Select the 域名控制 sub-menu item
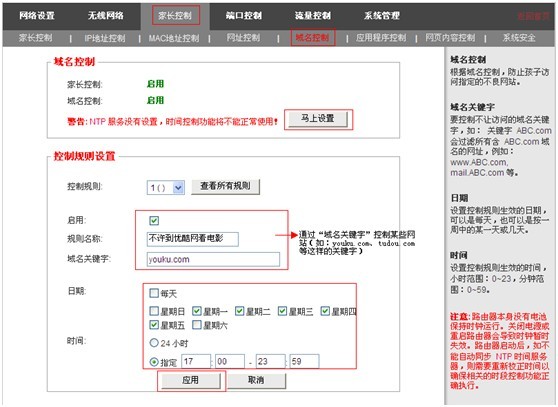This screenshot has width=558, height=407. (x=312, y=38)
